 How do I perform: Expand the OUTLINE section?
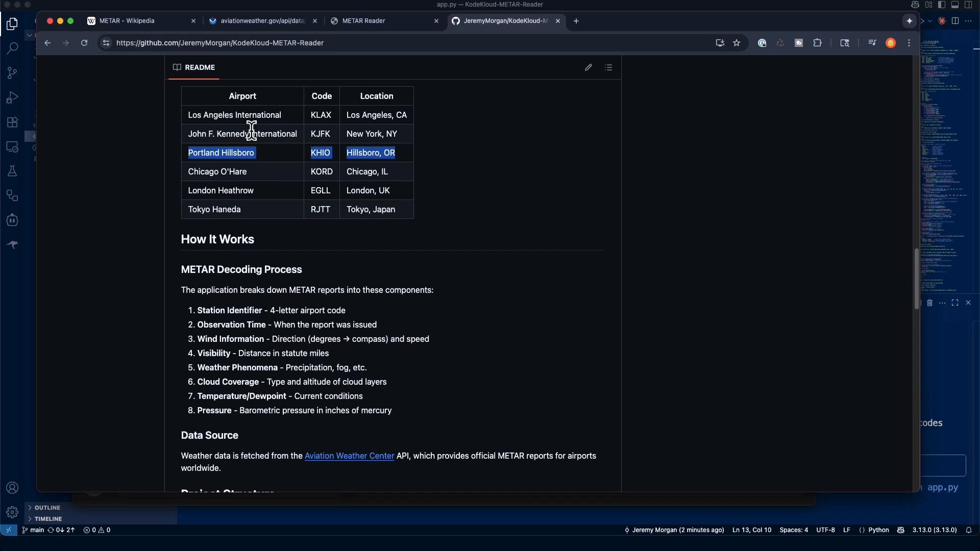coord(47,508)
